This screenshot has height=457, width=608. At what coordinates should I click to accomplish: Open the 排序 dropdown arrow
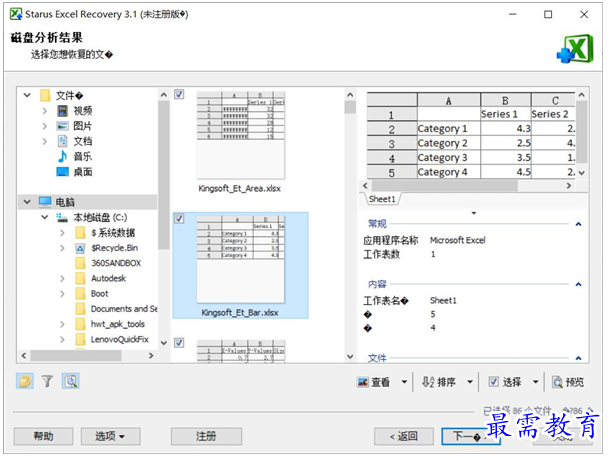pos(470,382)
